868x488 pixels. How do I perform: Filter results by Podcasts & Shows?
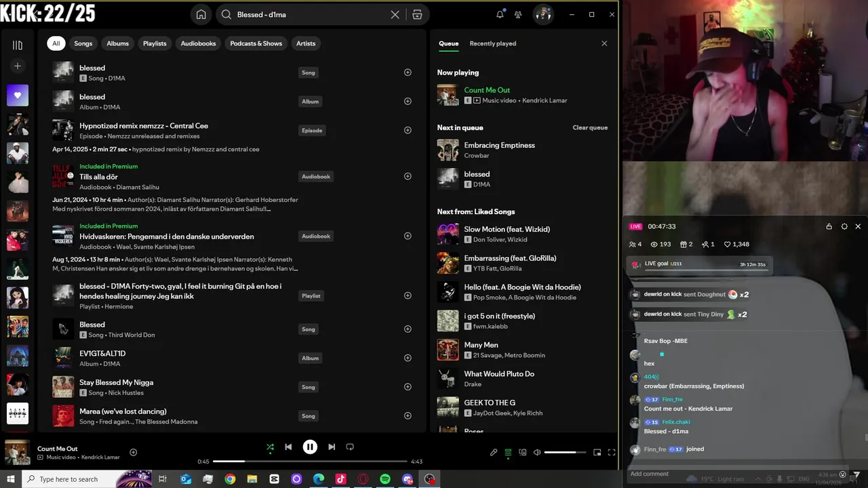(x=256, y=43)
